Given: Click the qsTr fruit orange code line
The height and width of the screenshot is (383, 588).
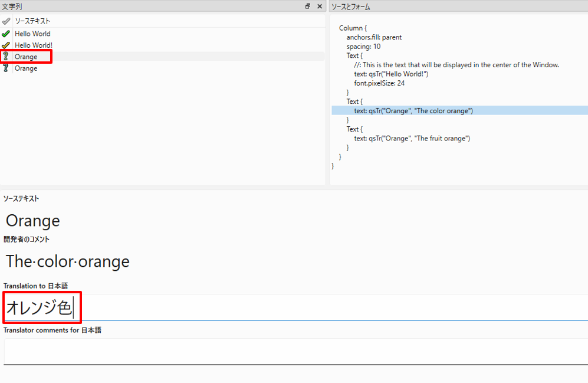Looking at the screenshot, I should [x=412, y=138].
